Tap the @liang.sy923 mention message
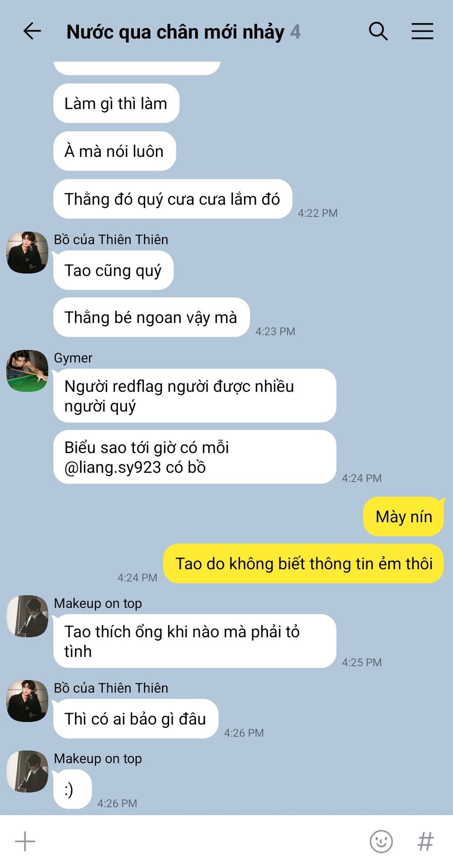This screenshot has width=453, height=868. click(x=195, y=457)
